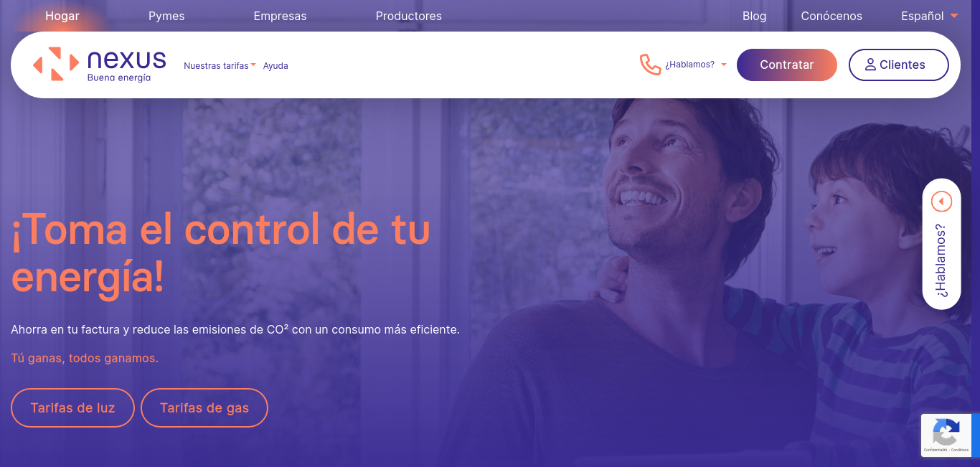Expand the Español language dropdown
Viewport: 980px width, 467px height.
coord(930,16)
